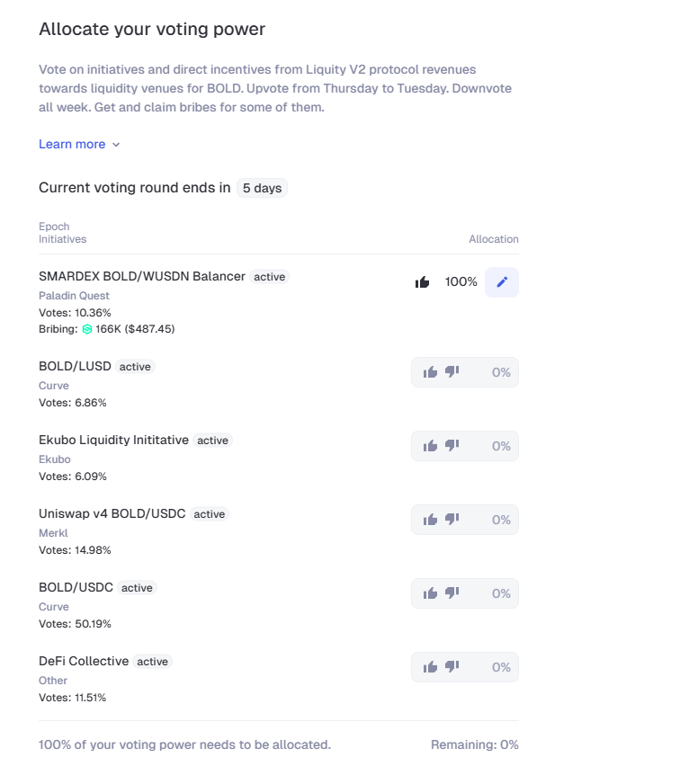This screenshot has height=784, width=680.
Task: Downvote the Ekubo Liquidity Inititative
Action: [452, 446]
